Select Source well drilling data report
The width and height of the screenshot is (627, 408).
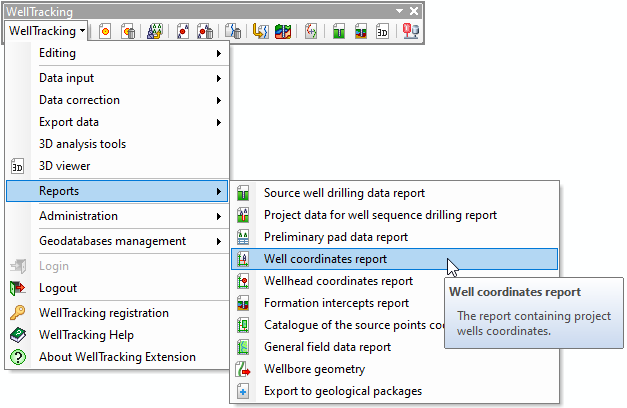(x=394, y=193)
